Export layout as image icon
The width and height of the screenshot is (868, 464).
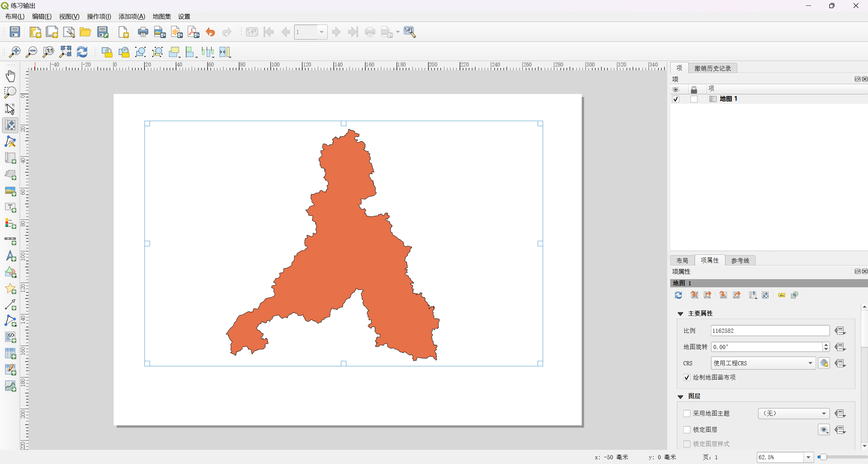click(x=160, y=32)
